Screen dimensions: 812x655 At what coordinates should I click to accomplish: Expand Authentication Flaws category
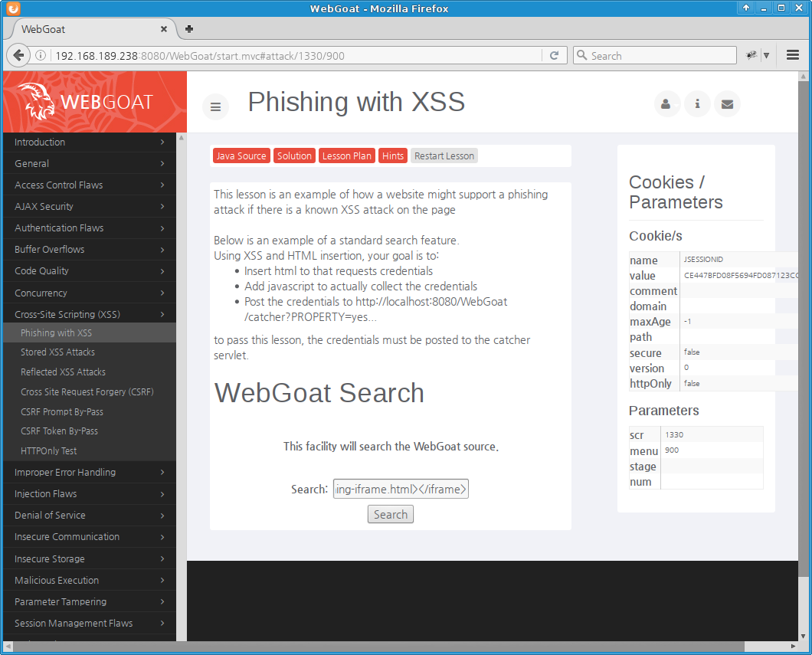(90, 228)
